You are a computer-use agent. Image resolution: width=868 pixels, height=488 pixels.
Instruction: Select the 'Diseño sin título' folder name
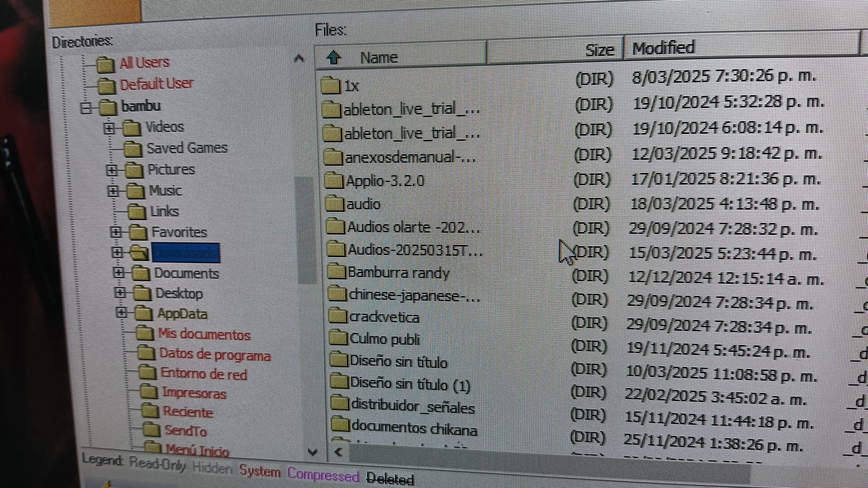click(x=399, y=362)
